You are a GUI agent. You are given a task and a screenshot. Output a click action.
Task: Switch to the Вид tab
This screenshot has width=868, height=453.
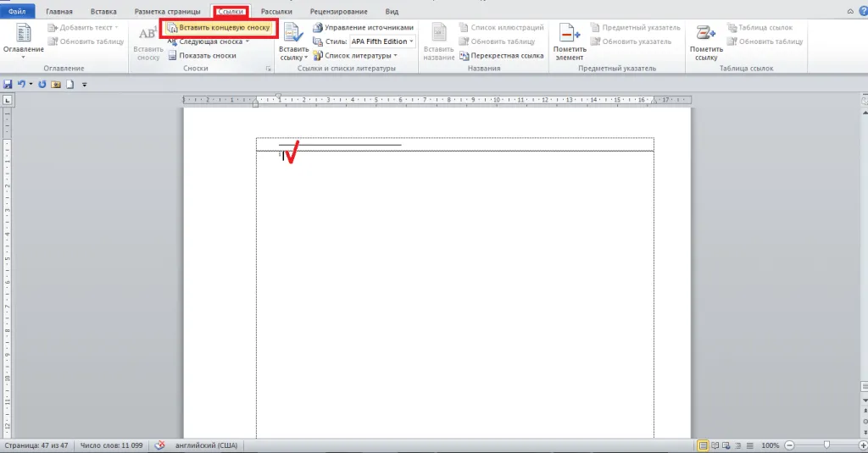pyautogui.click(x=392, y=12)
